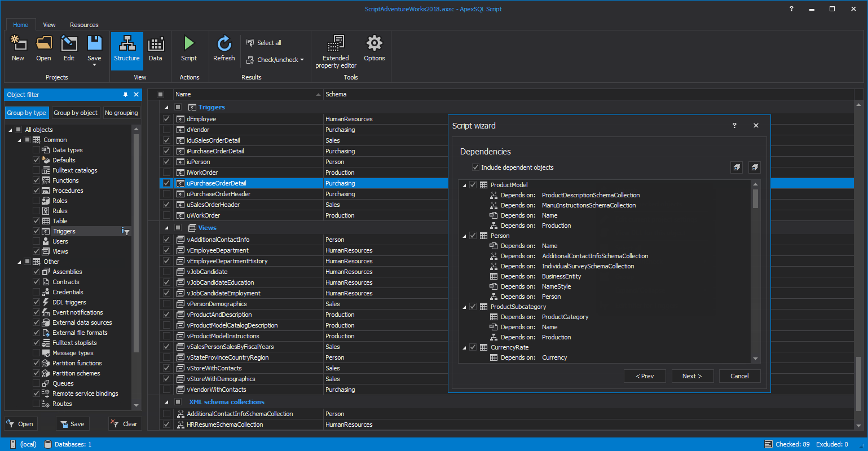Toggle Functions checkbox in object filter
Screen dimensions: 868x451
pyautogui.click(x=36, y=180)
